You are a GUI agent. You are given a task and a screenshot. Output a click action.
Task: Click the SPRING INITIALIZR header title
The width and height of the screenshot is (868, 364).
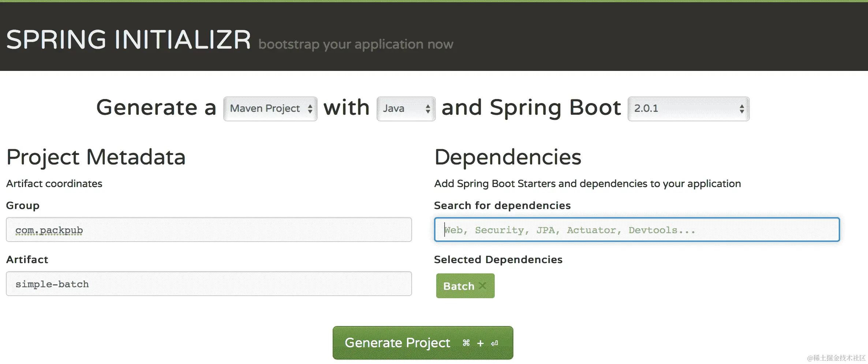(128, 39)
